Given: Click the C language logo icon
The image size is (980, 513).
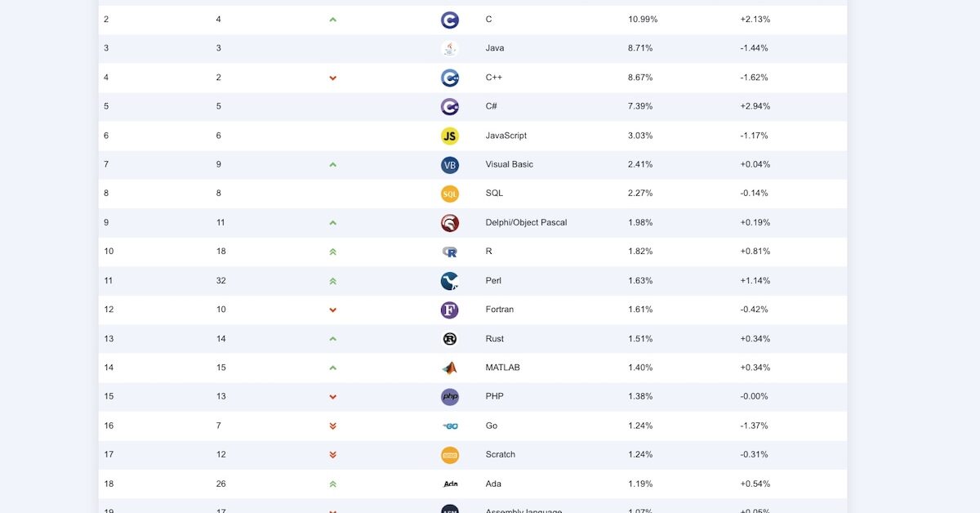Looking at the screenshot, I should 450,19.
